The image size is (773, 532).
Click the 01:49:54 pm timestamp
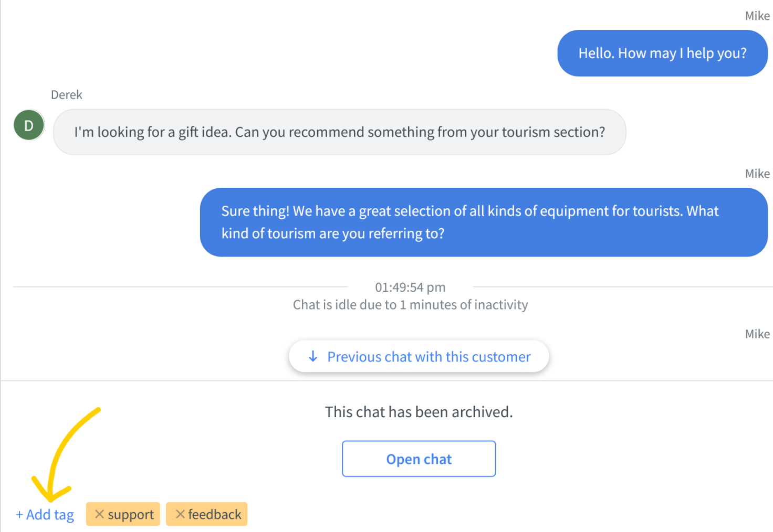pyautogui.click(x=410, y=287)
